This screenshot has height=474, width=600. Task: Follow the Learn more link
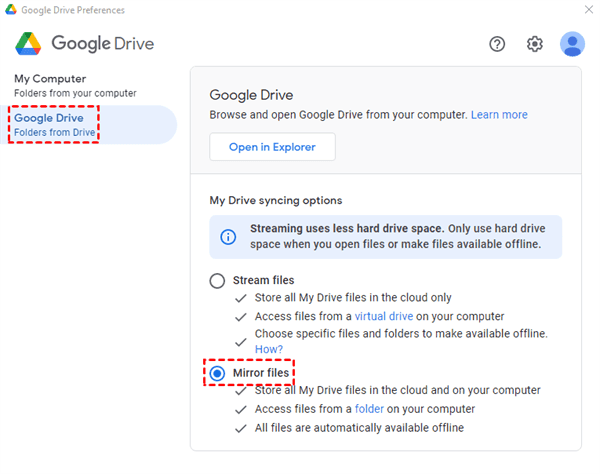499,115
